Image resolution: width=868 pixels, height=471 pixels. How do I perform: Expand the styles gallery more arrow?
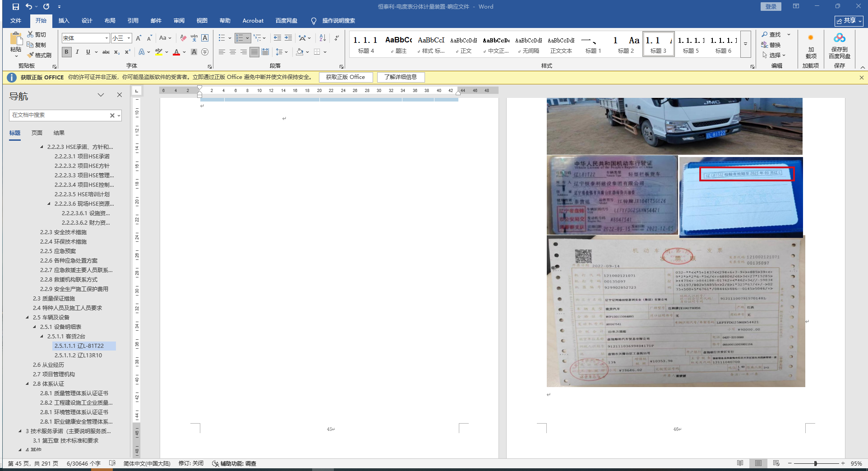pos(746,44)
